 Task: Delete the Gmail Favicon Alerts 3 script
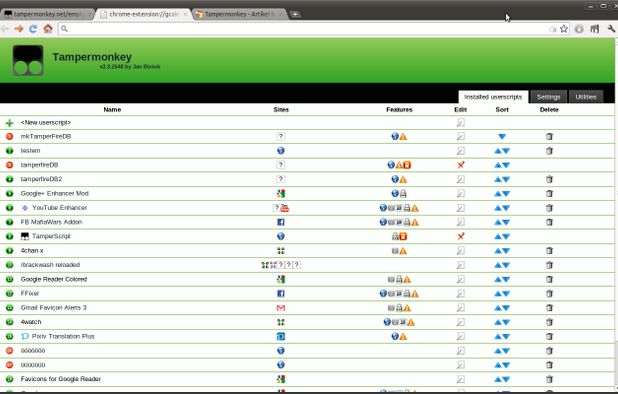(549, 308)
